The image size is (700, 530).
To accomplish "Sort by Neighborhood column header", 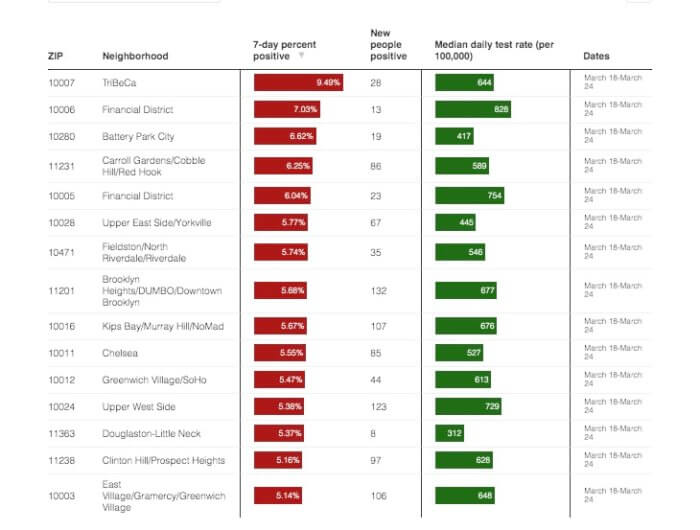I will (x=135, y=57).
